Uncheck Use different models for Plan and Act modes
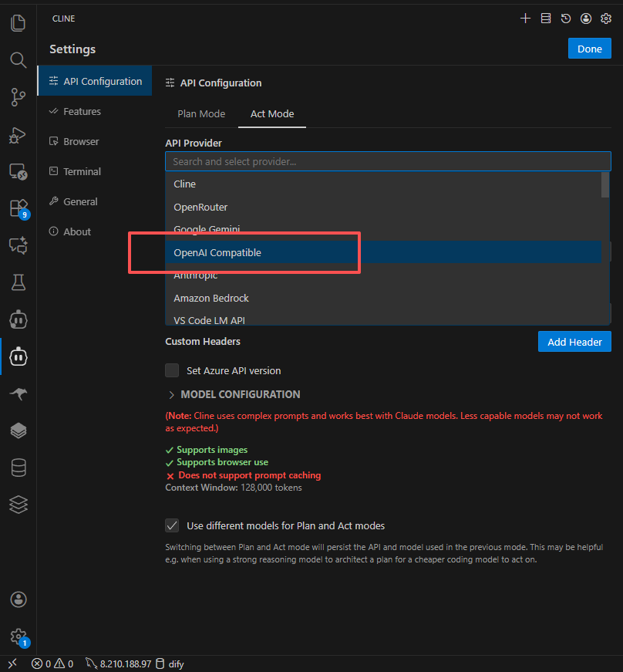Viewport: 623px width, 672px height. point(171,525)
